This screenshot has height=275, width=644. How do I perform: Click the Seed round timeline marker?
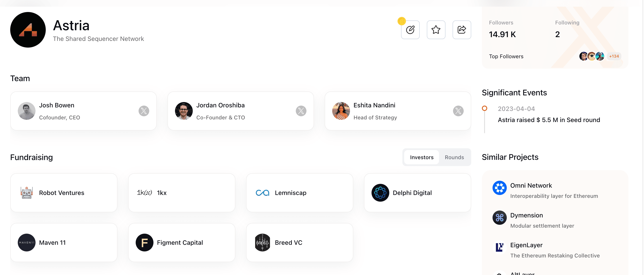point(485,108)
